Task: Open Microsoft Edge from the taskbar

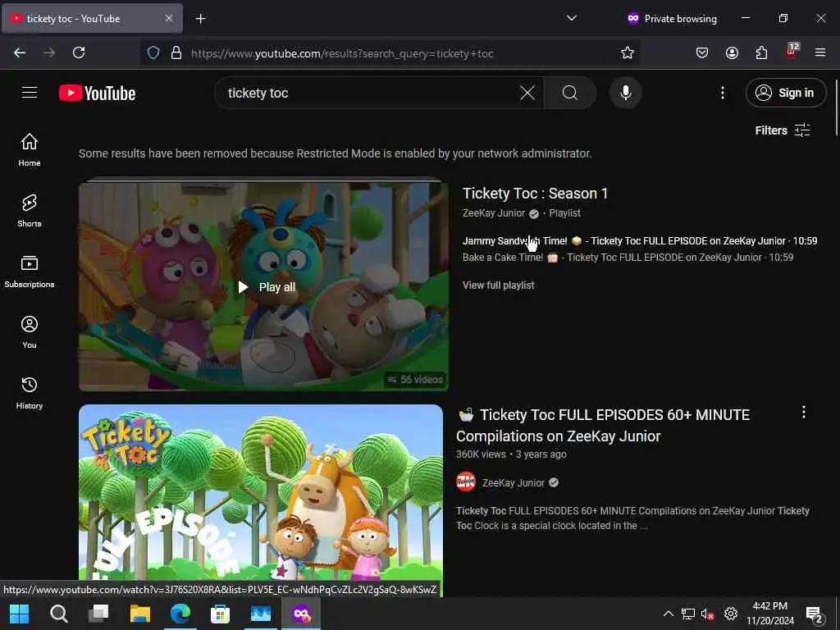Action: point(180,614)
